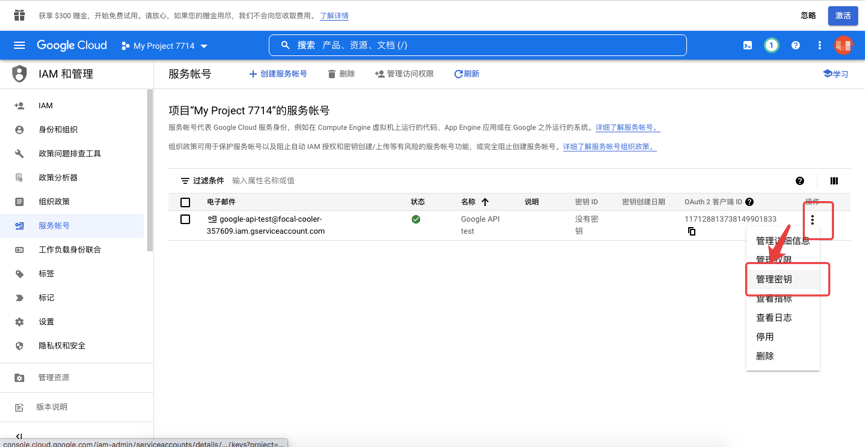865x447 pixels.
Task: Click the sidebar vertical scrollbar
Action: coord(149,171)
